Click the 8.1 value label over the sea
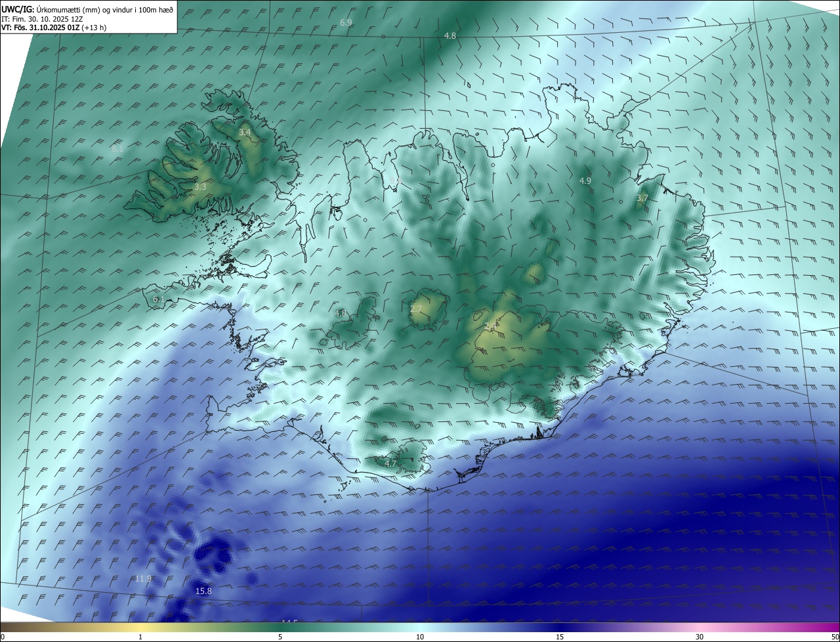Image resolution: width=840 pixels, height=642 pixels. click(x=117, y=150)
